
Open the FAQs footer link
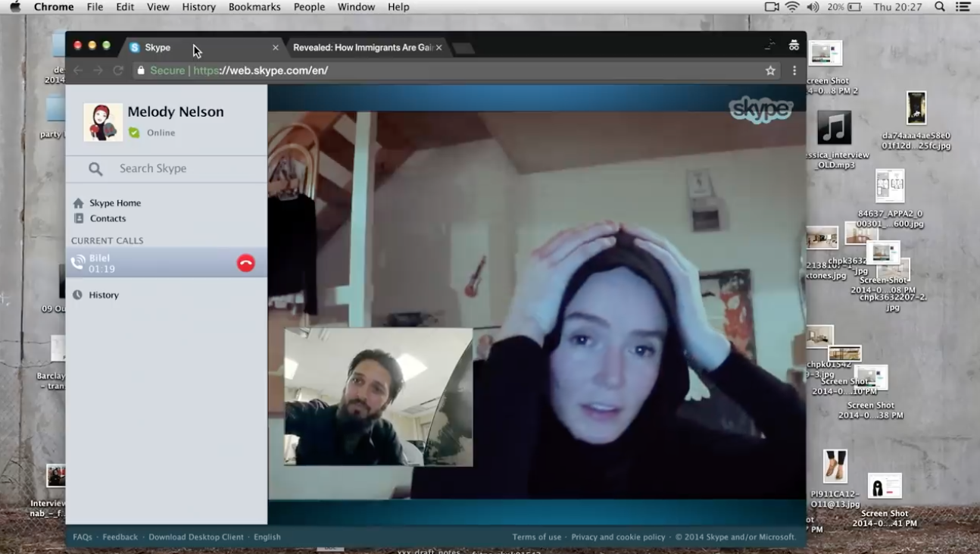click(83, 537)
